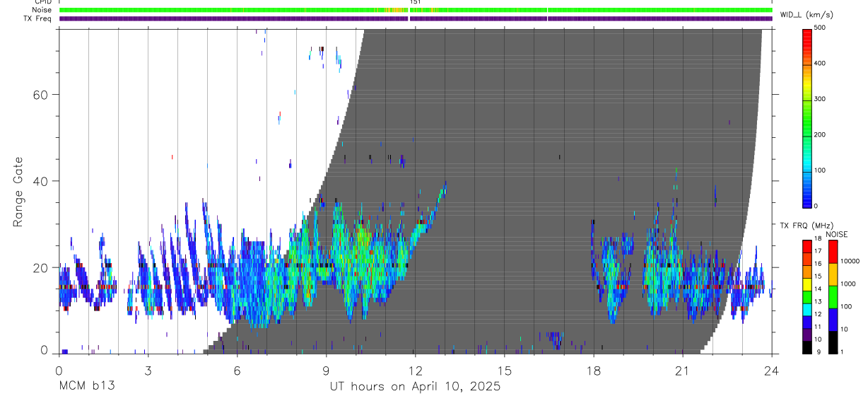Click the "TX Freq" row label above the plot

[x=38, y=18]
